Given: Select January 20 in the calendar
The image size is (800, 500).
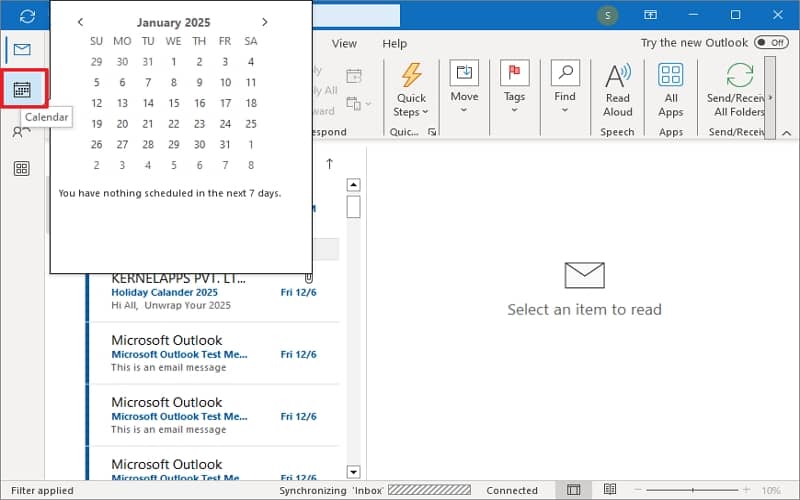Looking at the screenshot, I should click(x=122, y=124).
